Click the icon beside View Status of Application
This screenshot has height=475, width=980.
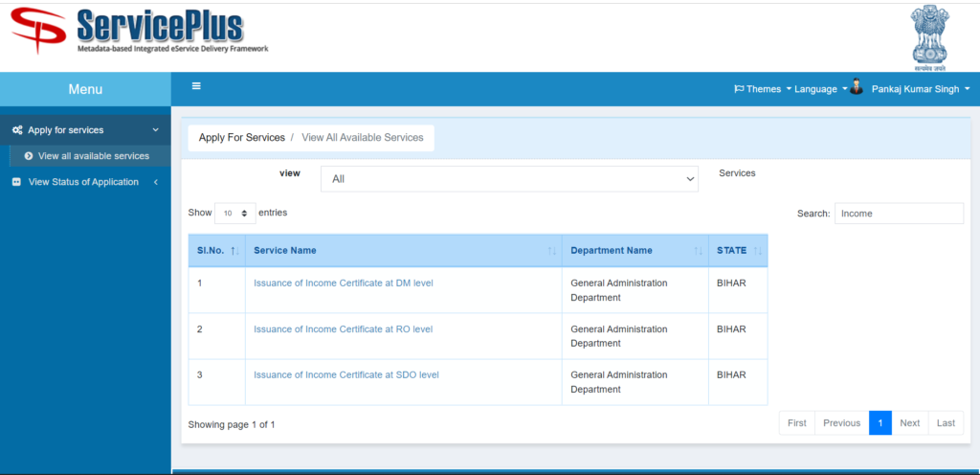click(17, 182)
